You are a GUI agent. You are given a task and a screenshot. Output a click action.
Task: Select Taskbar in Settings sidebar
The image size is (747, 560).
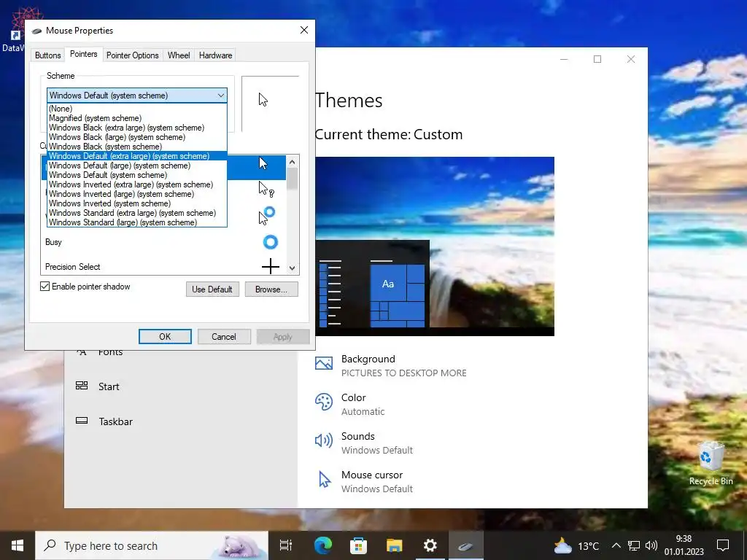(115, 421)
